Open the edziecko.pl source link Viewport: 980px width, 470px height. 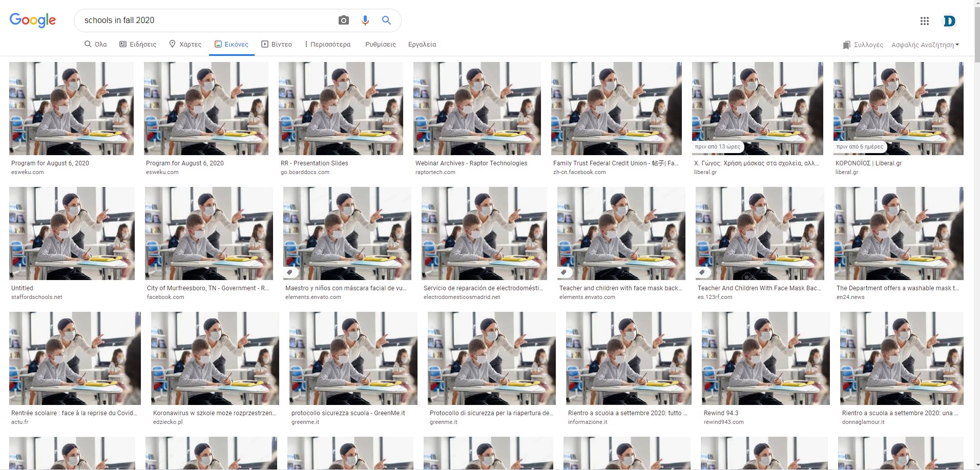tap(168, 422)
